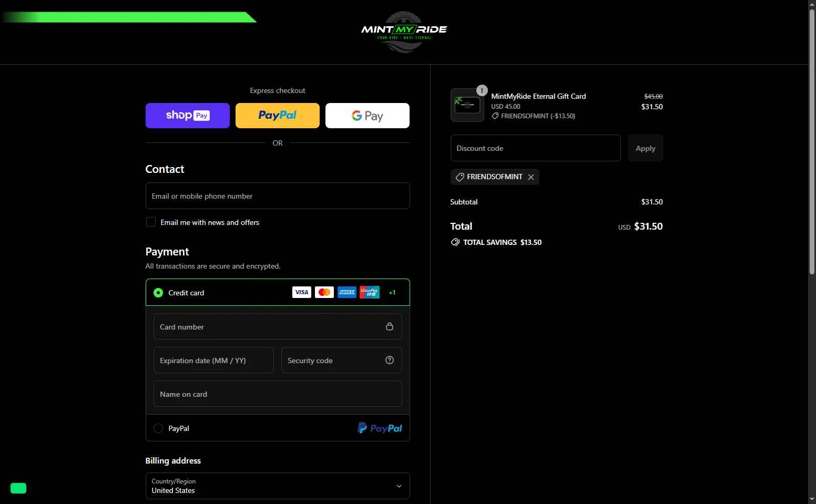Screen dimensions: 816x504
Task: Enable Email me with news and offers
Action: coord(151,222)
